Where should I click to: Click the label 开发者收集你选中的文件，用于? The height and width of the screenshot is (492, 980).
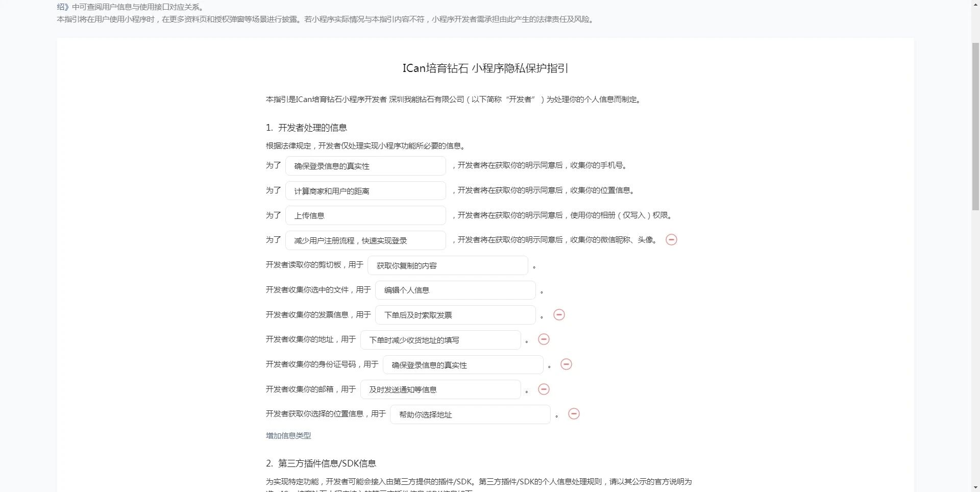pyautogui.click(x=318, y=290)
